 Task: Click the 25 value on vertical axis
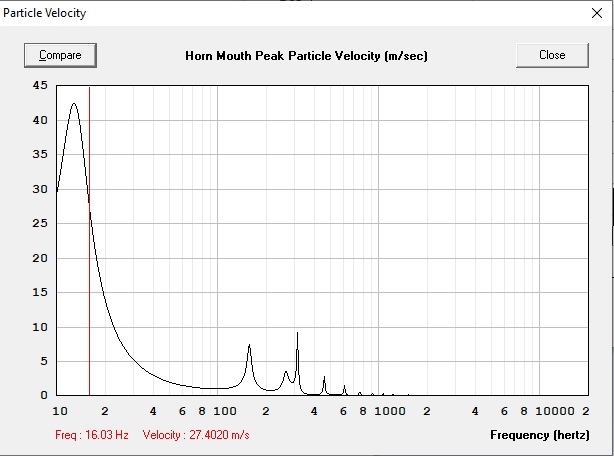click(40, 223)
